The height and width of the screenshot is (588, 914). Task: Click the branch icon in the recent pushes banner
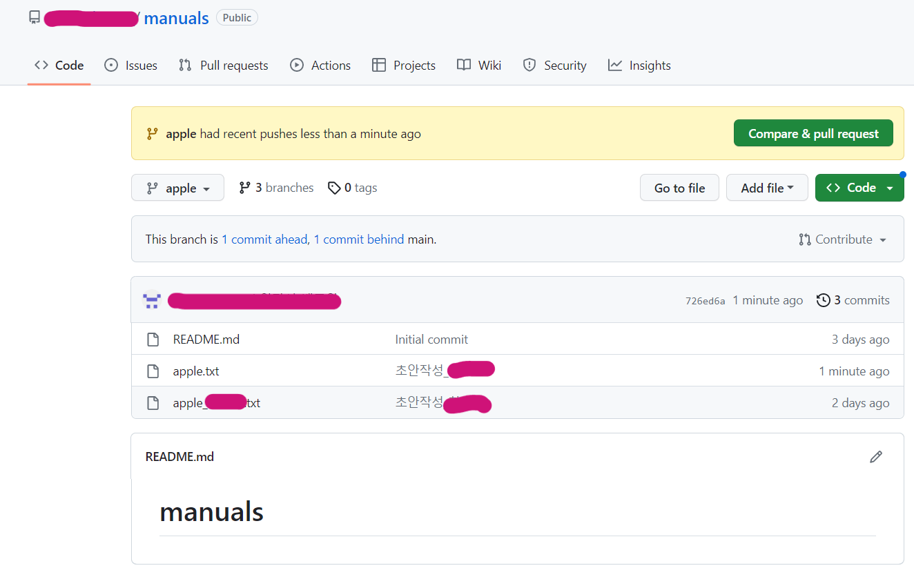pos(152,134)
